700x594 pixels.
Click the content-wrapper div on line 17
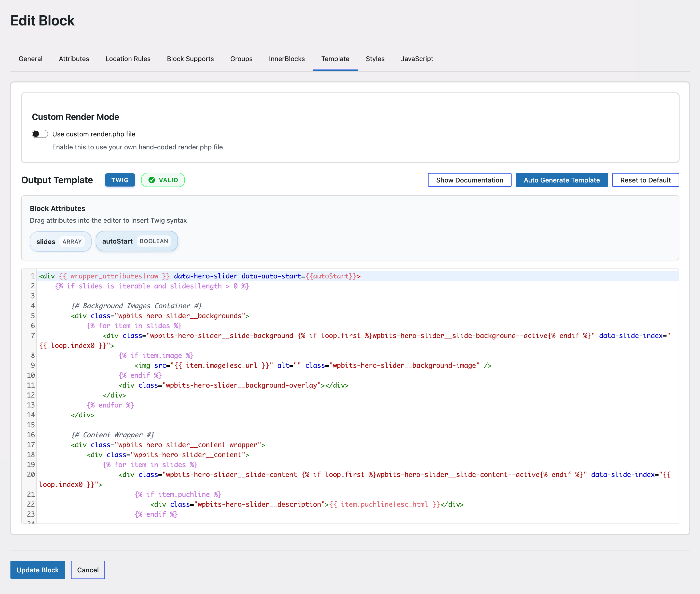(x=168, y=445)
